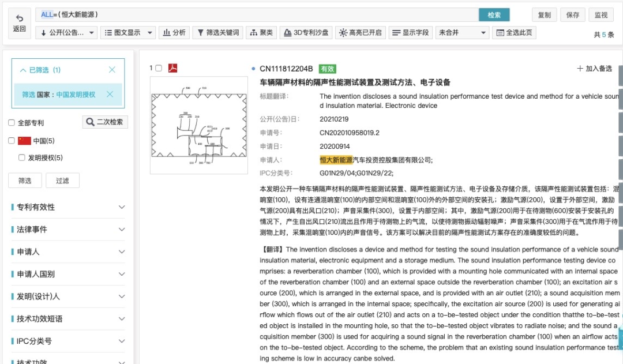This screenshot has width=623, height=364.
Task: Click the 显示字段 fields button
Action: coord(411,32)
